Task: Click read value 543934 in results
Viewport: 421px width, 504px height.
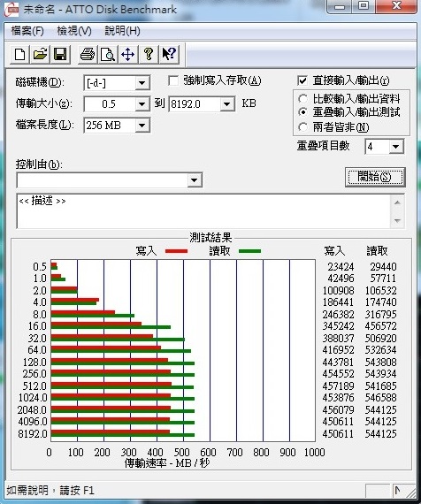Action: point(380,373)
